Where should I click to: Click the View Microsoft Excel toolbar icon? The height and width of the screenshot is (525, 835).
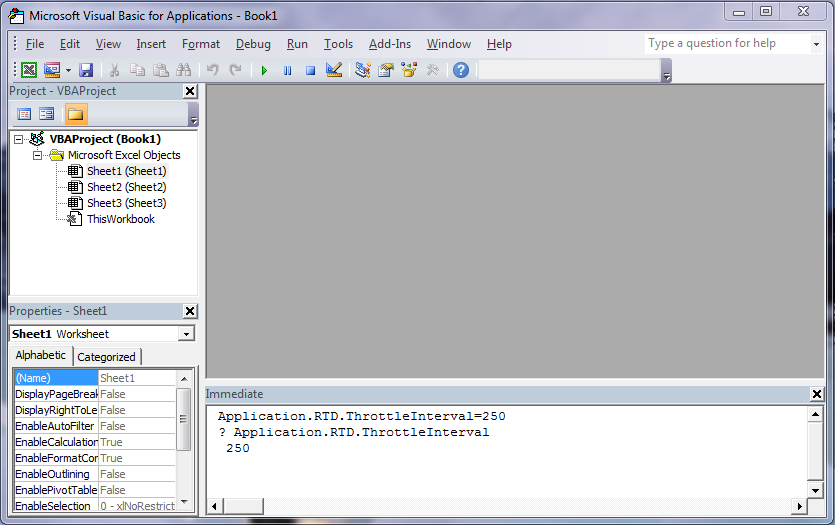[x=29, y=70]
